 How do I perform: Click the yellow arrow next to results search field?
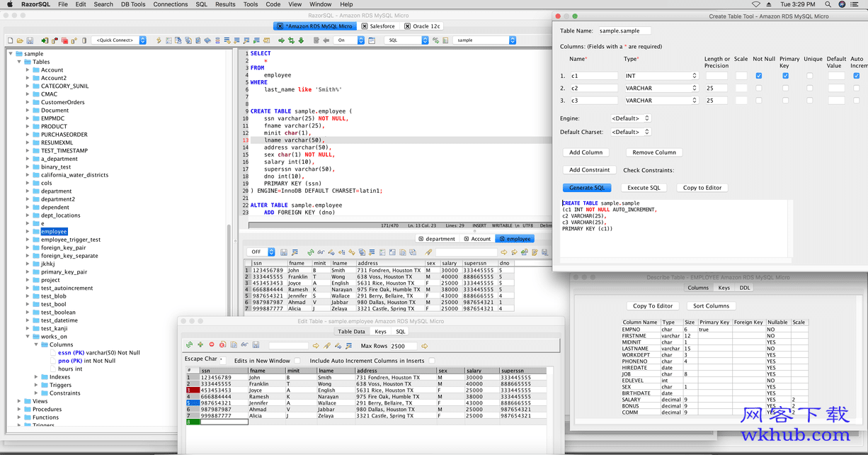(504, 252)
